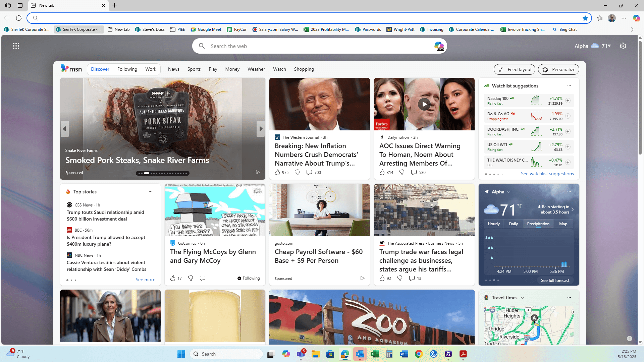Screen dimensions: 644x362
Task: Open the Money menu item
Action: click(232, 69)
